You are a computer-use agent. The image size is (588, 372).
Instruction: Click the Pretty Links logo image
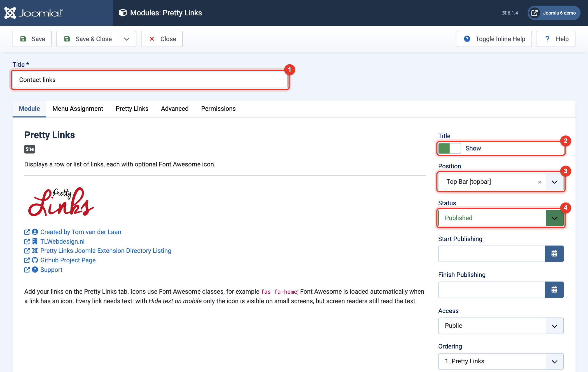(61, 202)
